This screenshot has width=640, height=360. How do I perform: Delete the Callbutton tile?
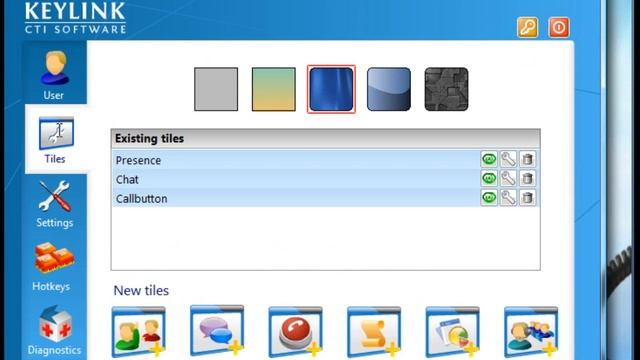(x=527, y=198)
